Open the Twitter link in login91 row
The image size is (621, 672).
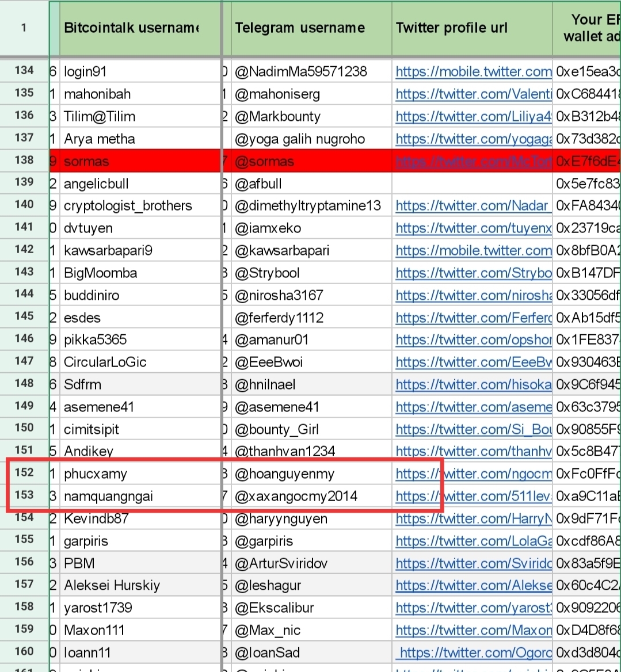point(474,71)
